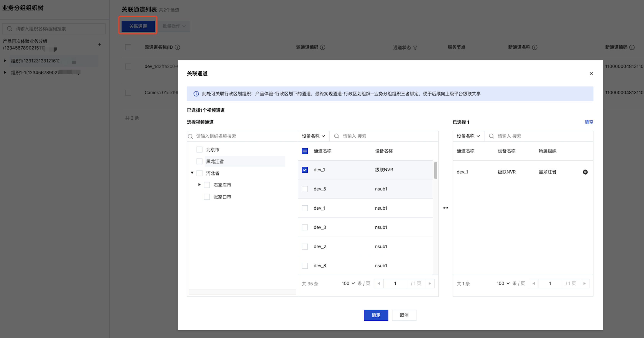Image resolution: width=644 pixels, height=338 pixels.
Task: Click 关联通道 button in background page
Action: point(138,26)
